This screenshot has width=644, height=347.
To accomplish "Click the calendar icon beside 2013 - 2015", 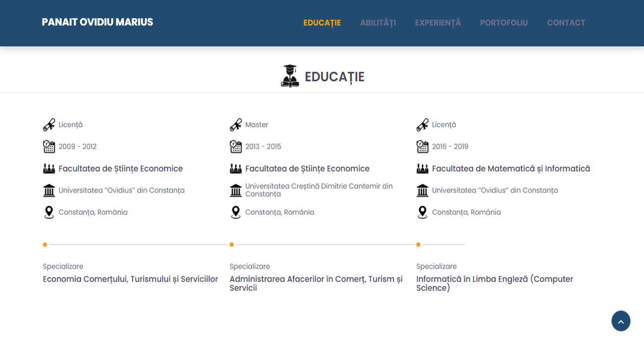I will 236,147.
